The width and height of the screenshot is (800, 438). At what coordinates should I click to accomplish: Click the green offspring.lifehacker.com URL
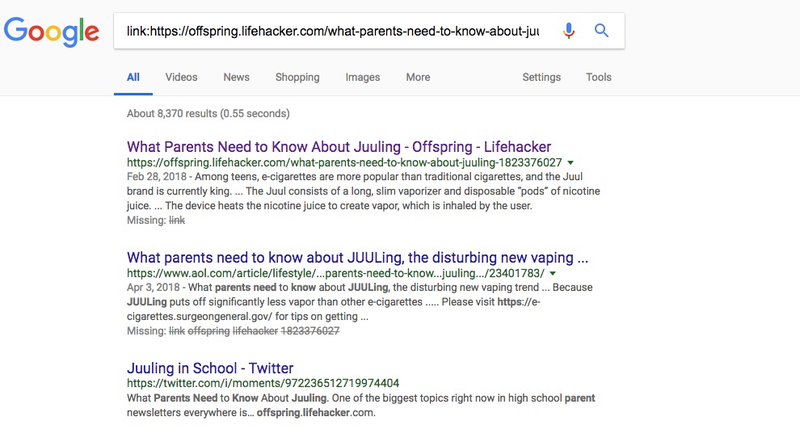[x=344, y=163]
